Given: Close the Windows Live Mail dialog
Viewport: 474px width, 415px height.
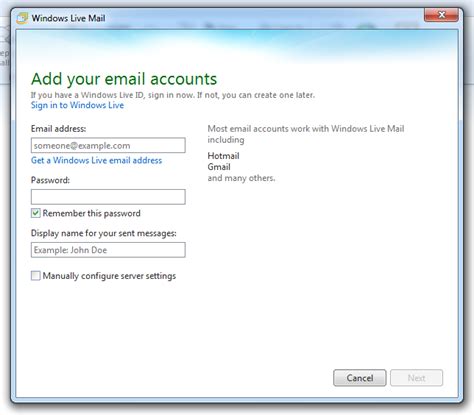Looking at the screenshot, I should [x=441, y=15].
